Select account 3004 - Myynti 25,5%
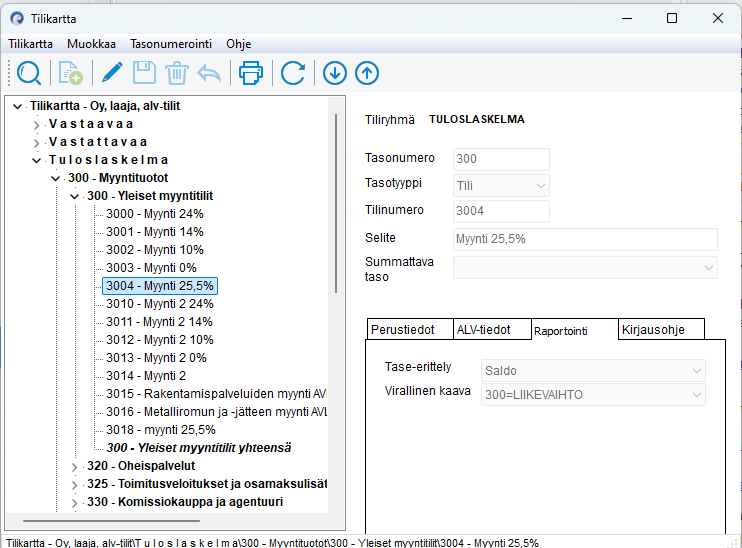This screenshot has height=548, width=742. [160, 286]
